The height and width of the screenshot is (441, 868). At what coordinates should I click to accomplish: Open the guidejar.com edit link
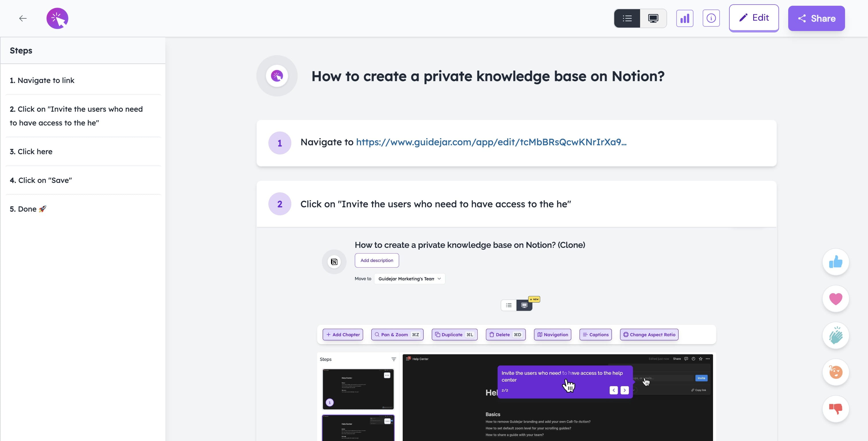coord(491,142)
